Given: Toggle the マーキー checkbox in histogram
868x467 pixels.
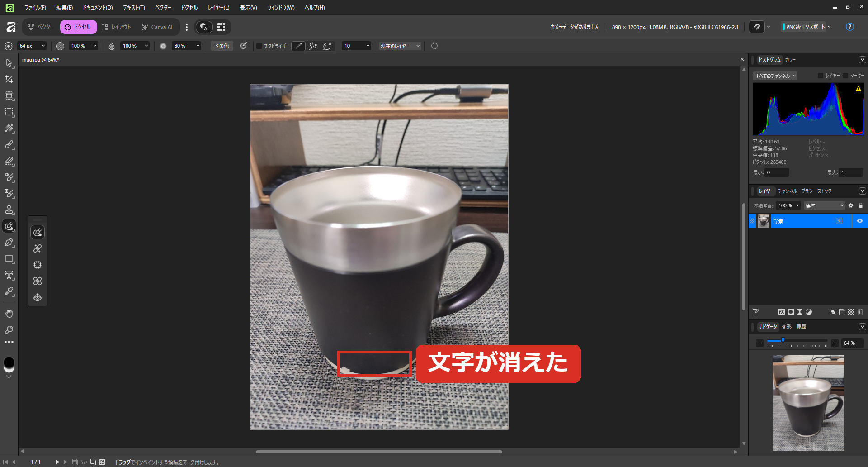Looking at the screenshot, I should [845, 76].
